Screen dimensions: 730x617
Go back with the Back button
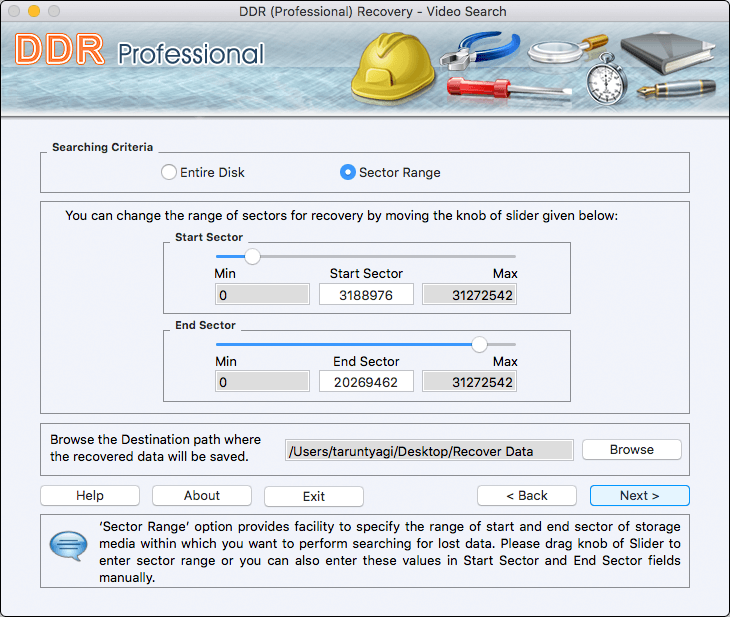point(527,495)
